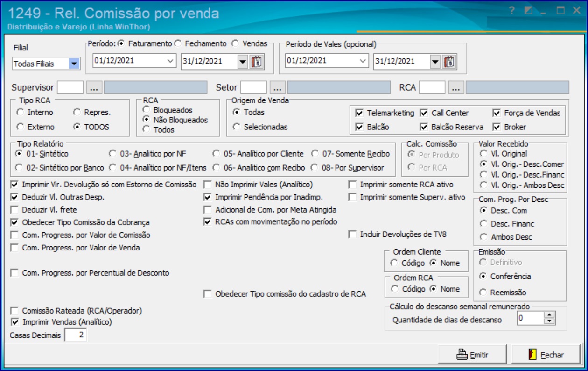This screenshot has width=588, height=371.
Task: Select Reemissão emission option
Action: (x=503, y=293)
